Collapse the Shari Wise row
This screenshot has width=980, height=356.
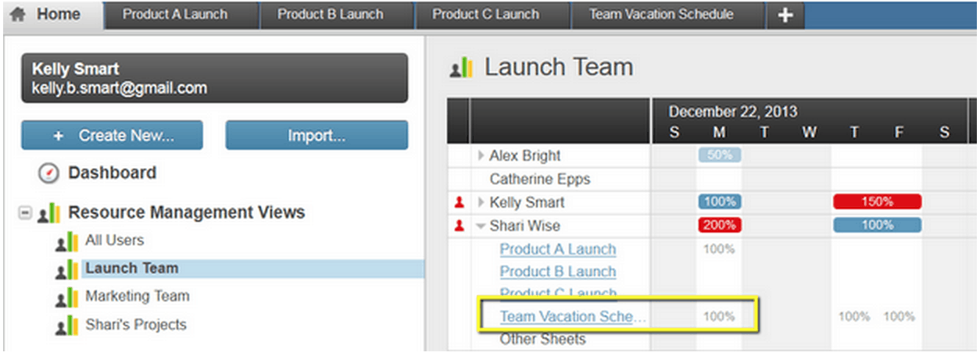pyautogui.click(x=481, y=226)
